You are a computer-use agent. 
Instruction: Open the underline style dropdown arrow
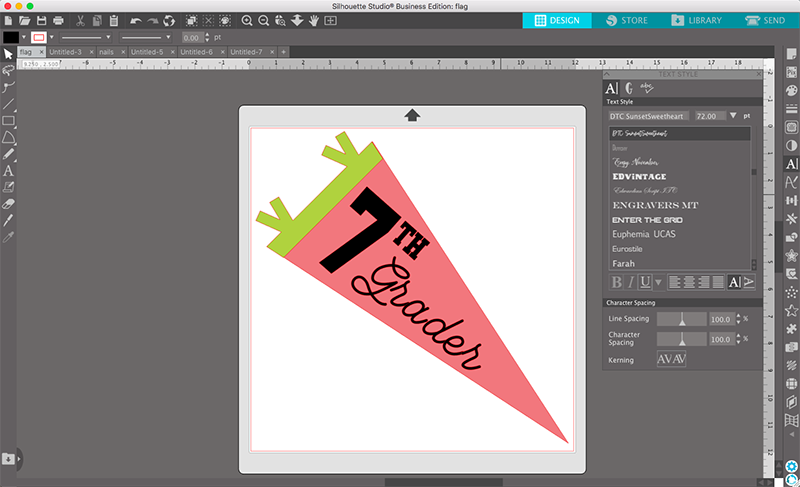tap(658, 282)
